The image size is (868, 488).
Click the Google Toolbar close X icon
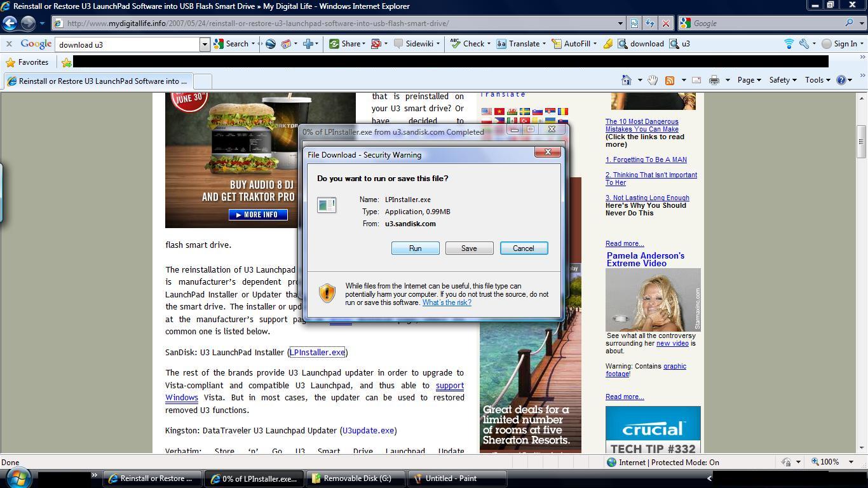[9, 44]
